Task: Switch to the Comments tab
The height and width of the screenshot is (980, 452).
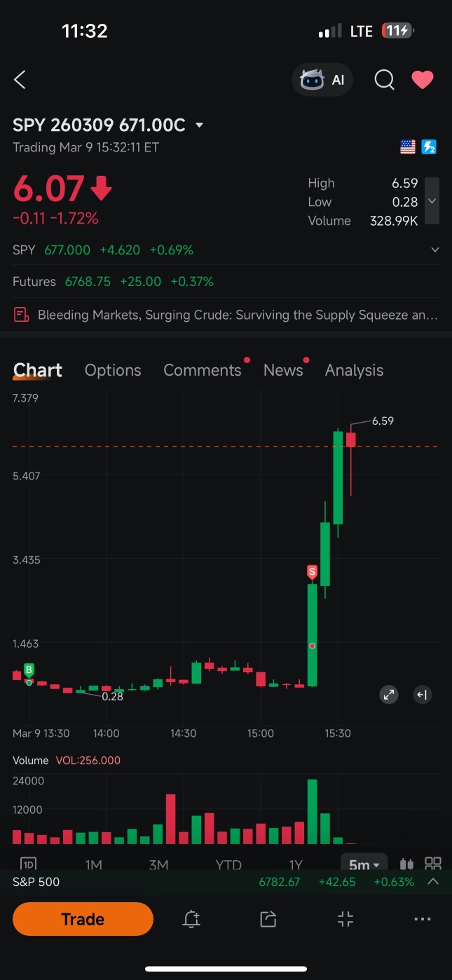Action: point(203,370)
